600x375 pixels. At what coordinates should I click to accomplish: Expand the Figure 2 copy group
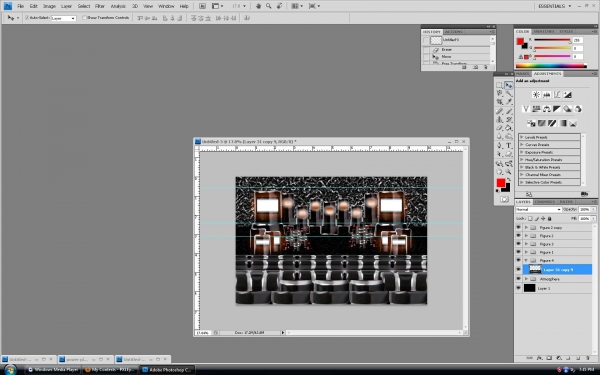526,227
